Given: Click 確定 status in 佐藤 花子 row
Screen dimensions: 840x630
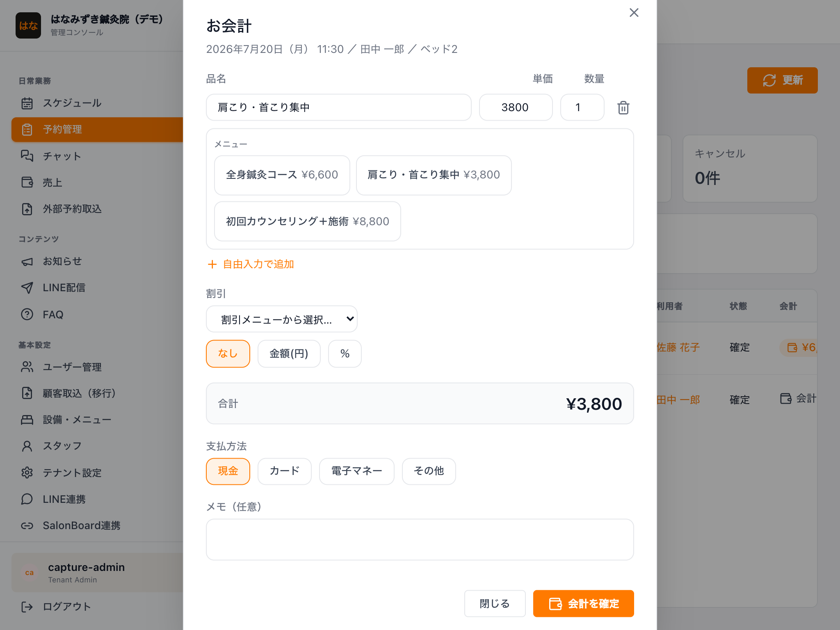Looking at the screenshot, I should tap(740, 347).
